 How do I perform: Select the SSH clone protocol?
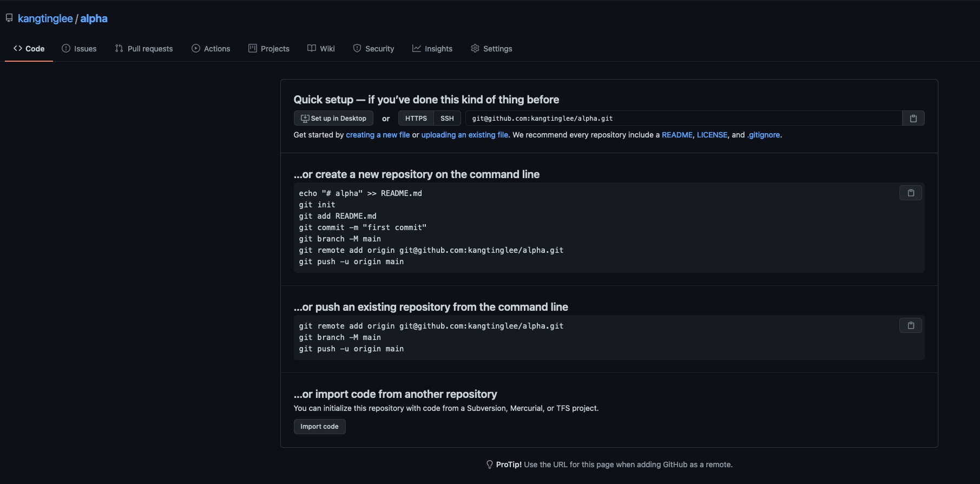pyautogui.click(x=447, y=118)
